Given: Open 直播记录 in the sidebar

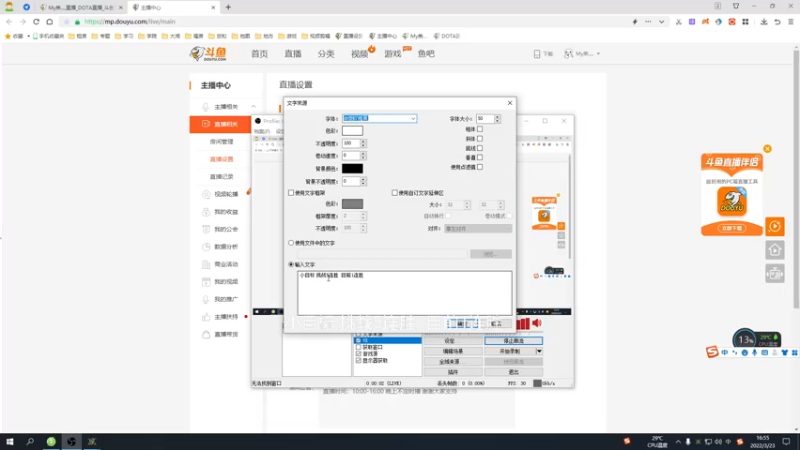Looking at the screenshot, I should [x=221, y=177].
